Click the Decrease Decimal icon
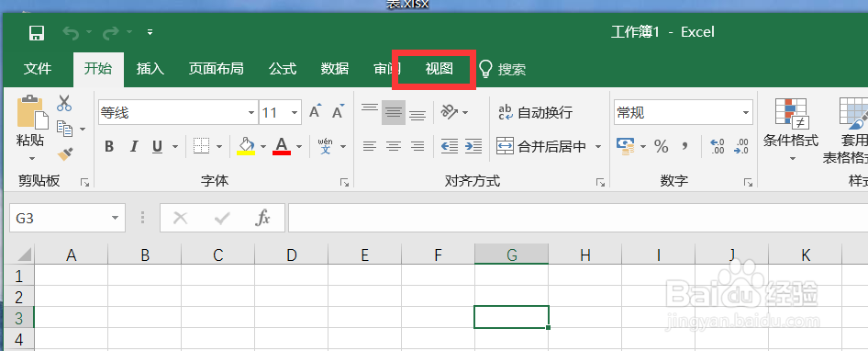The image size is (868, 351). coord(741,146)
